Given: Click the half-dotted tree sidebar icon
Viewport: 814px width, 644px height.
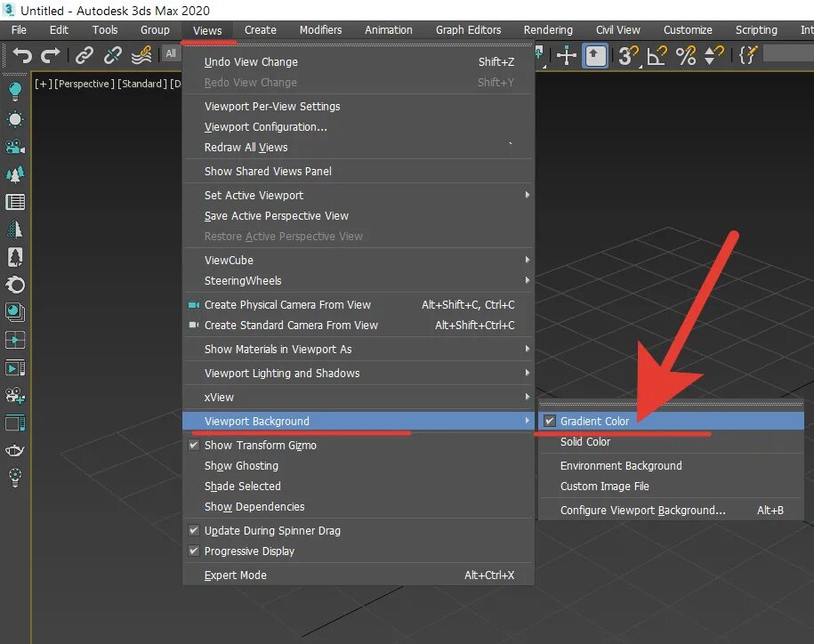Looking at the screenshot, I should point(15,229).
